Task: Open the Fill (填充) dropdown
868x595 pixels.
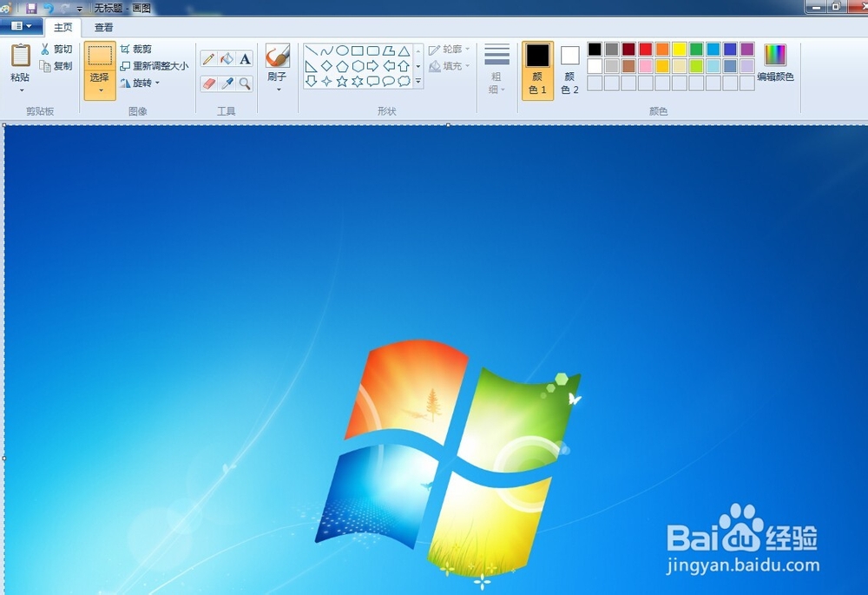Action: (x=450, y=66)
